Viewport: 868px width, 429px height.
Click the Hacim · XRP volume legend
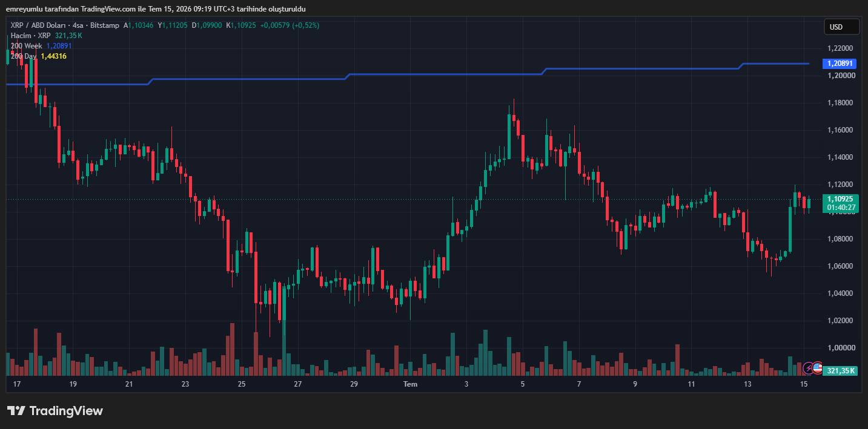click(31, 36)
